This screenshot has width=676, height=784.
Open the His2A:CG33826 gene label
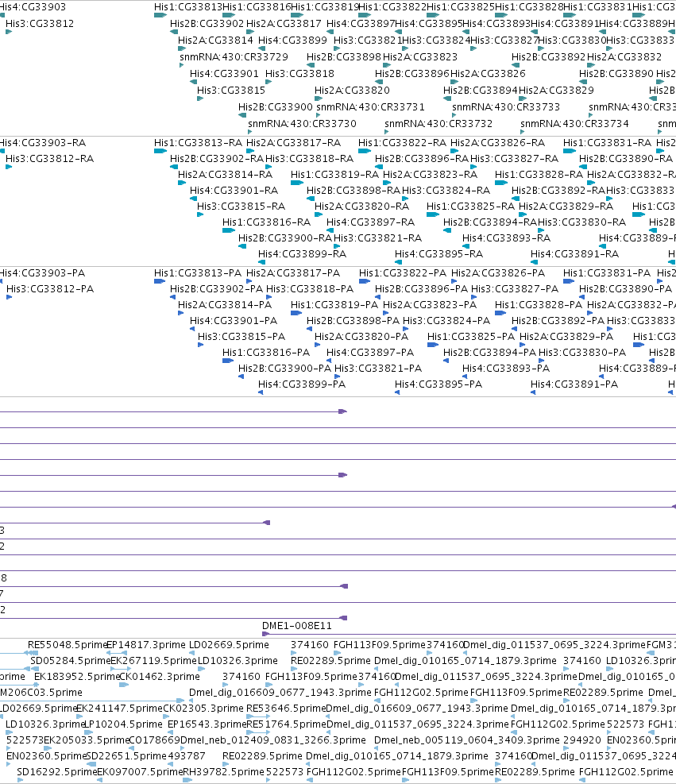click(488, 74)
